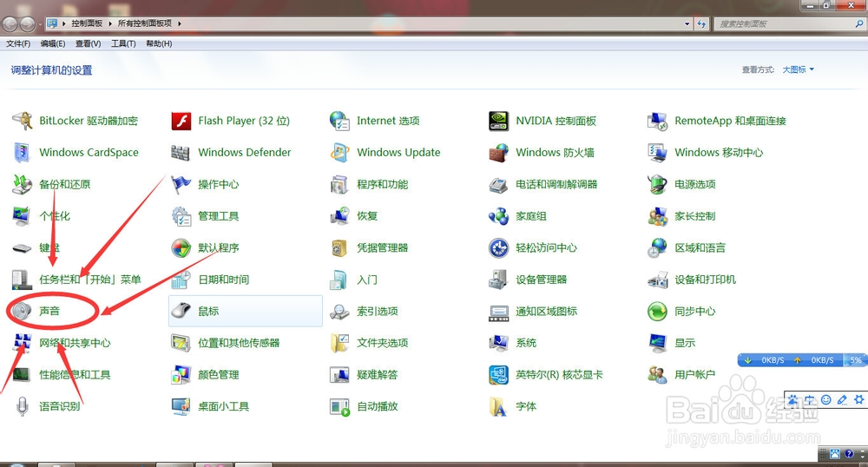
Task: Open the 日期和时间 calendar icon
Action: coord(181,280)
